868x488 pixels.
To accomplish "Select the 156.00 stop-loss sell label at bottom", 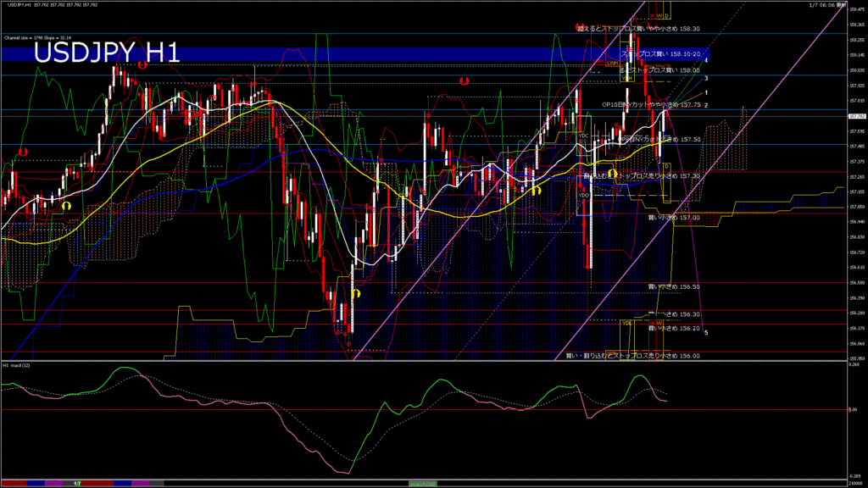I will pos(632,357).
